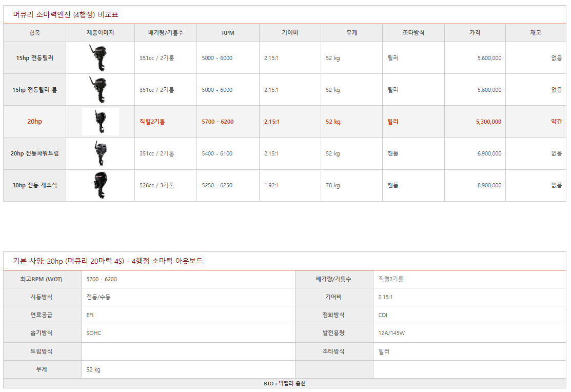571x392 pixels.
Task: Click the red 52 kg weight cell
Action: coord(333,122)
